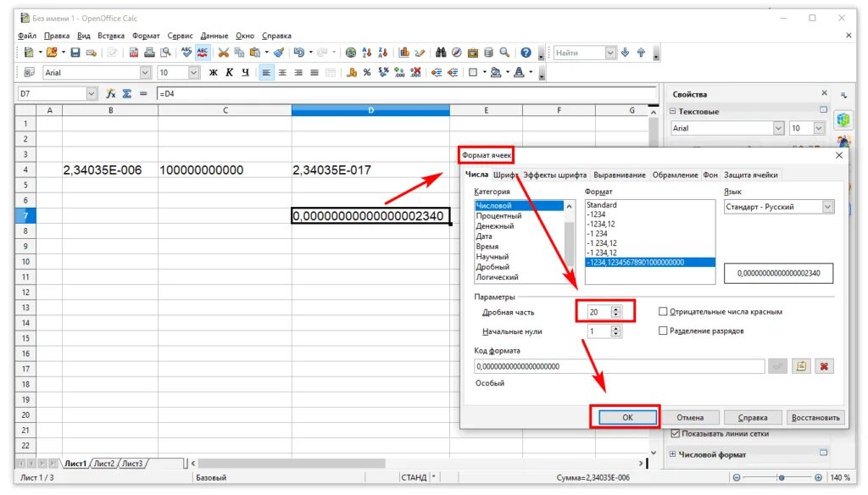Expand Числовой формат sidebar section
Viewport: 868px width, 495px height.
tap(672, 454)
